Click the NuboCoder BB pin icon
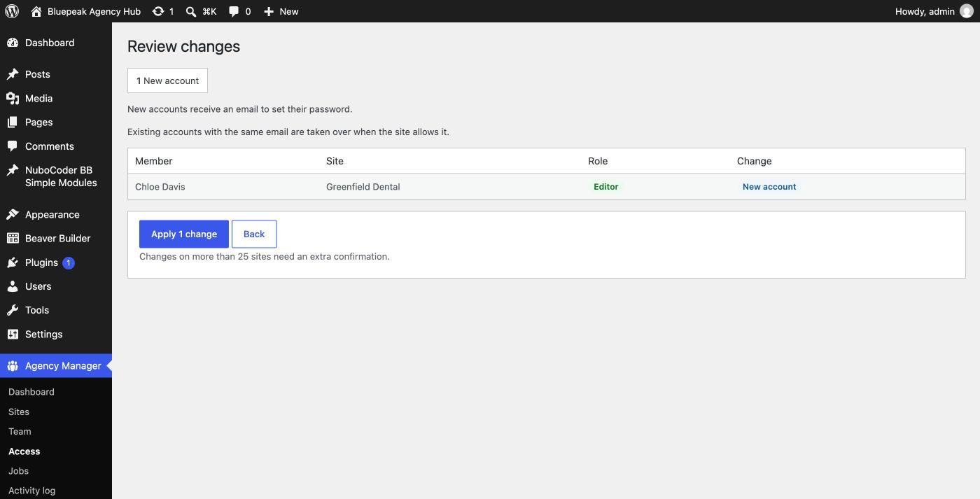 [x=13, y=170]
